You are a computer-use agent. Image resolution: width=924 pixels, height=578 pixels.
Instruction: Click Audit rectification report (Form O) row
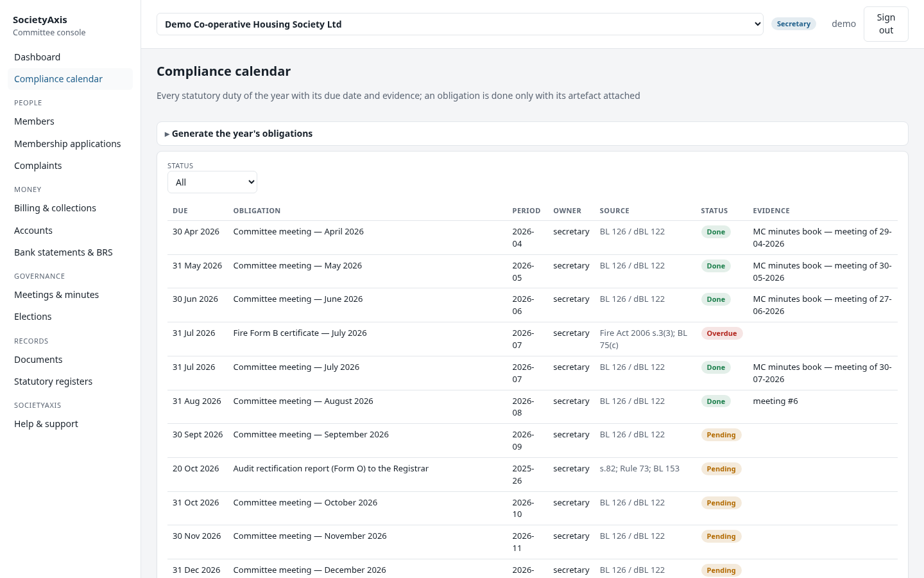pos(533,475)
